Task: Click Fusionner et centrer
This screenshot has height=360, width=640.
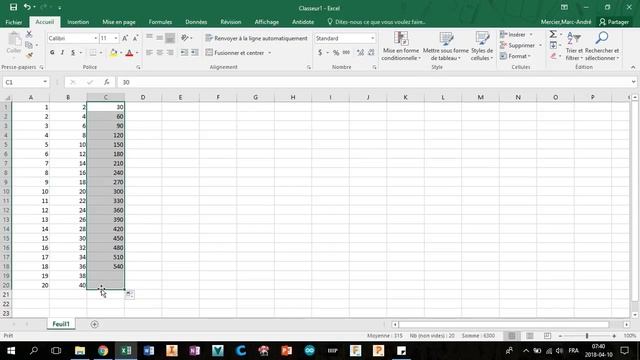Action: [x=235, y=53]
